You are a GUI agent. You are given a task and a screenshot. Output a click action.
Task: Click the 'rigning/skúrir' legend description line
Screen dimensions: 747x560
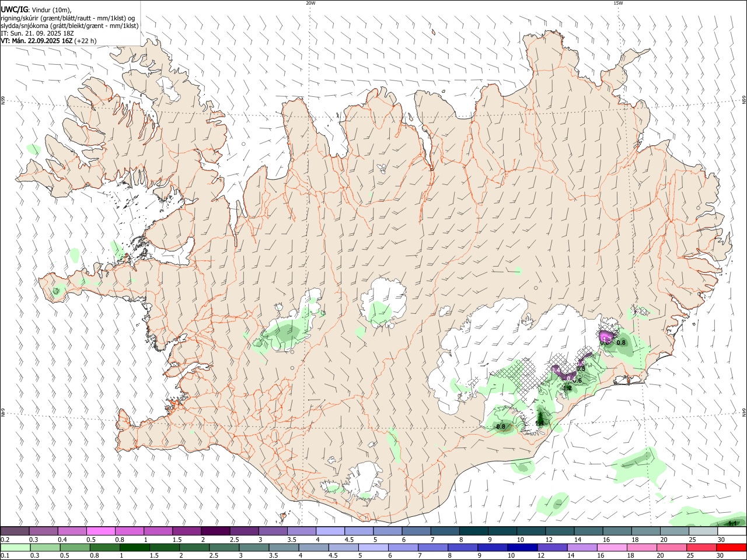67,17
